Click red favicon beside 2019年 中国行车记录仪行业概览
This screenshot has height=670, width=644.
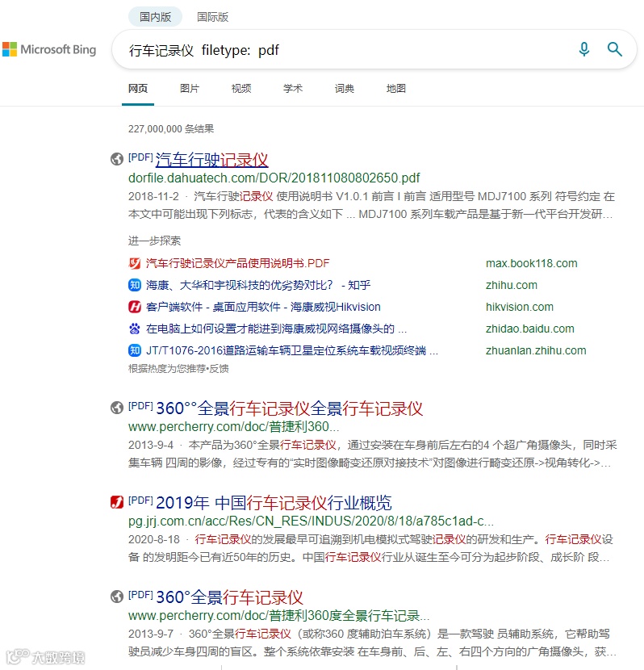click(116, 502)
